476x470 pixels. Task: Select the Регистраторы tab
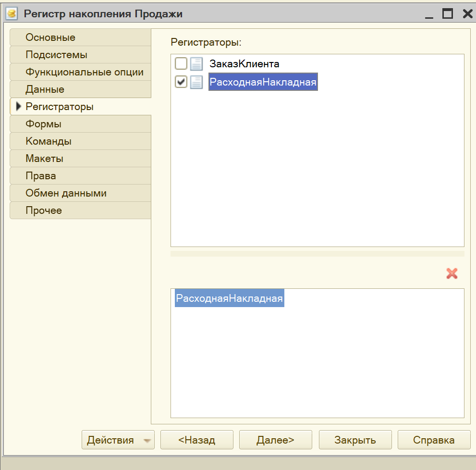coord(80,107)
